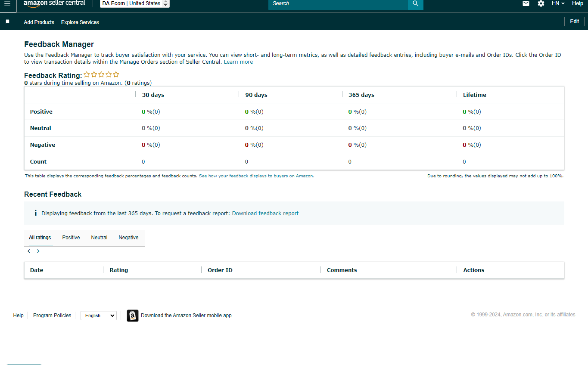Switch to the Positive feedback tab
Screen dimensions: 588x365
tap(71, 238)
